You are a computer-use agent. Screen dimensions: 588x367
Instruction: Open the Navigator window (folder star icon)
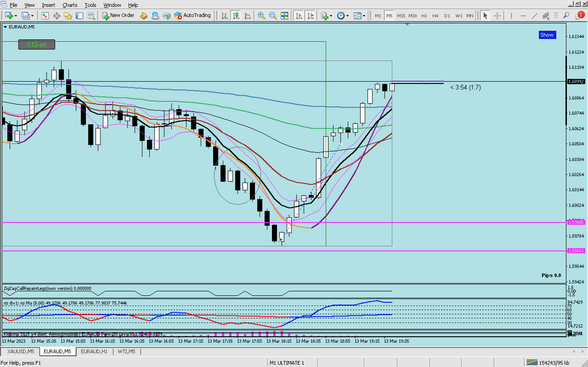pos(68,16)
